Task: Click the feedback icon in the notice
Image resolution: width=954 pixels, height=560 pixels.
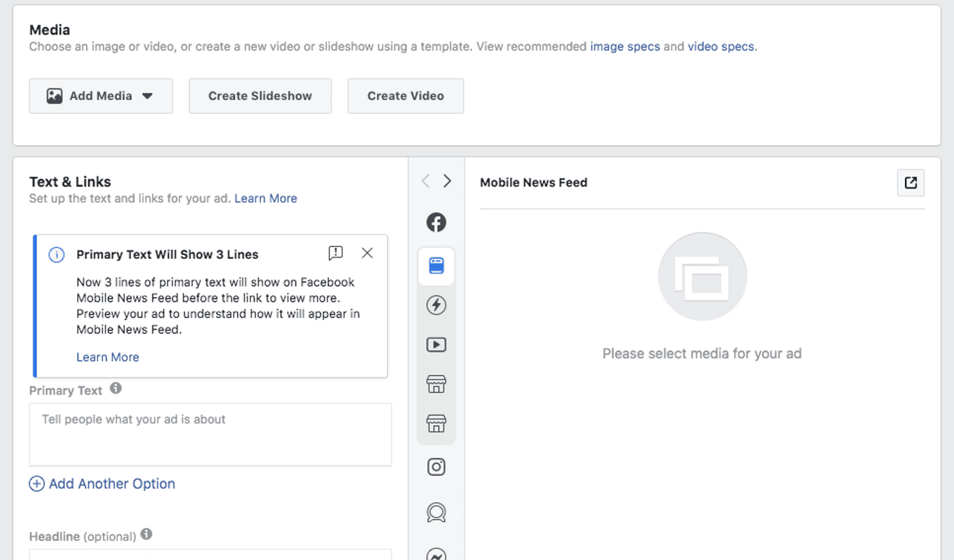Action: [x=335, y=253]
